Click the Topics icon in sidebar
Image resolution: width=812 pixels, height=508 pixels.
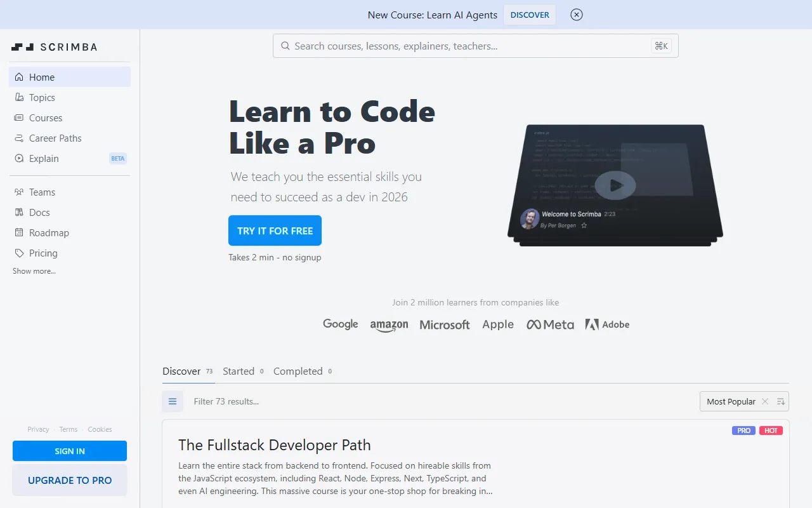point(19,98)
